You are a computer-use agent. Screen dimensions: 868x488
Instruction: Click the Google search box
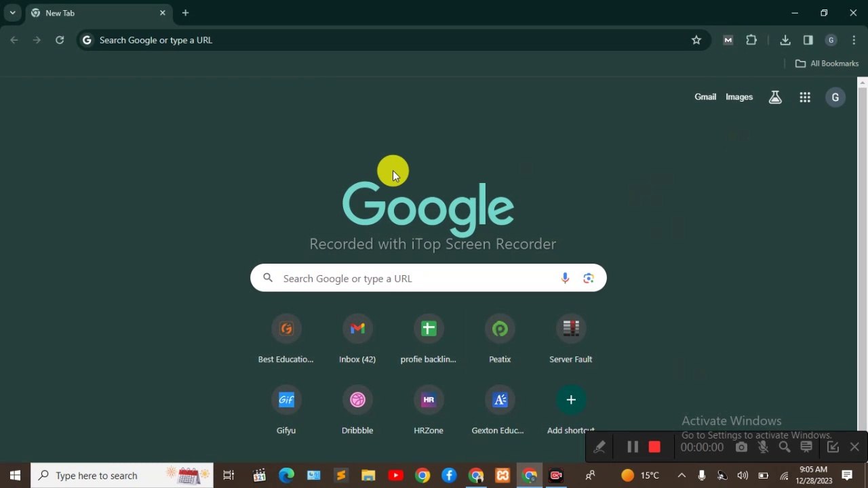pyautogui.click(x=428, y=278)
